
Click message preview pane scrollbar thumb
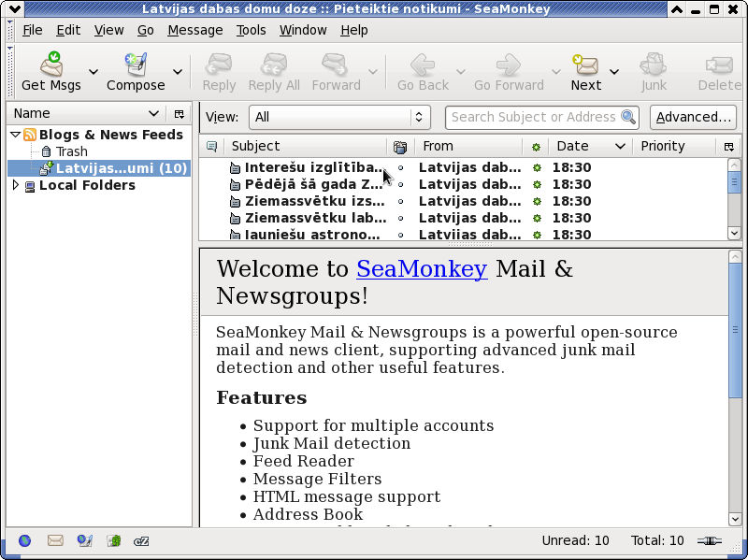pyautogui.click(x=735, y=330)
